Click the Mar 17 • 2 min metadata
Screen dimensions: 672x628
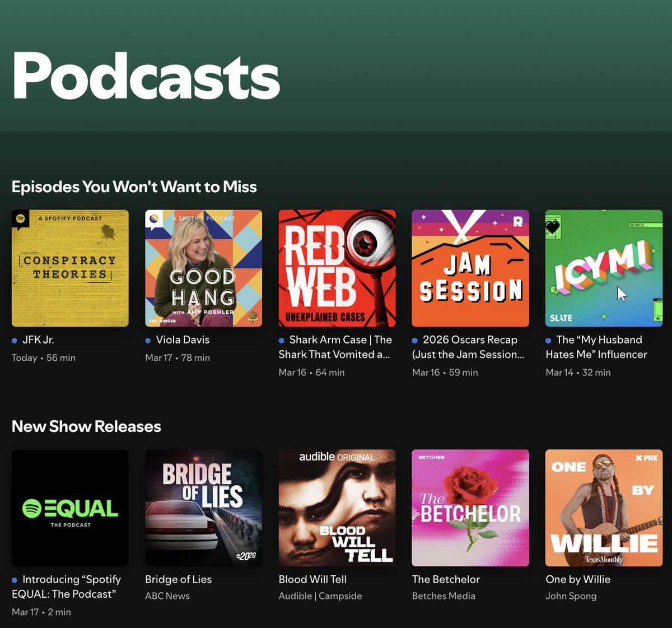tap(41, 612)
